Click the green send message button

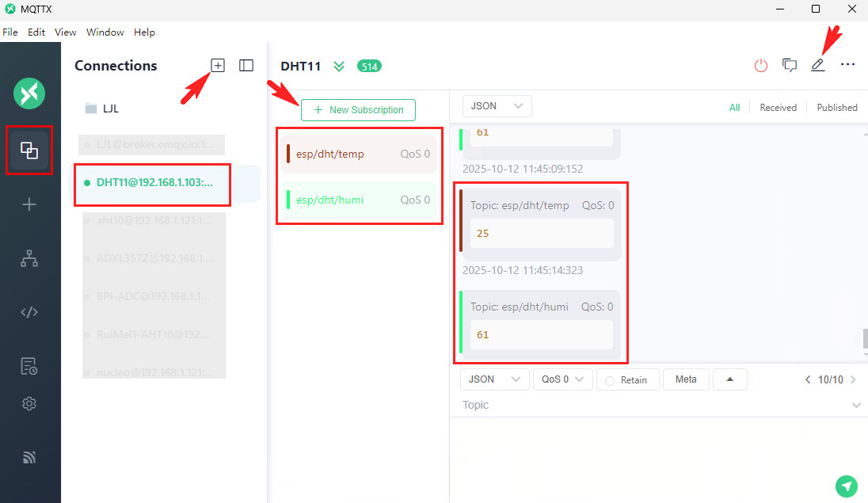(847, 486)
